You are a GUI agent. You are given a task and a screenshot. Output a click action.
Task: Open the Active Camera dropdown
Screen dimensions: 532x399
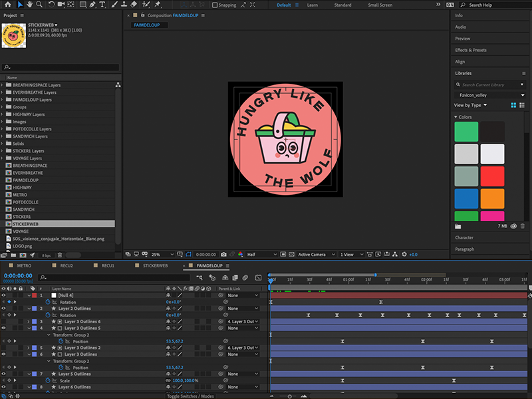tap(317, 254)
